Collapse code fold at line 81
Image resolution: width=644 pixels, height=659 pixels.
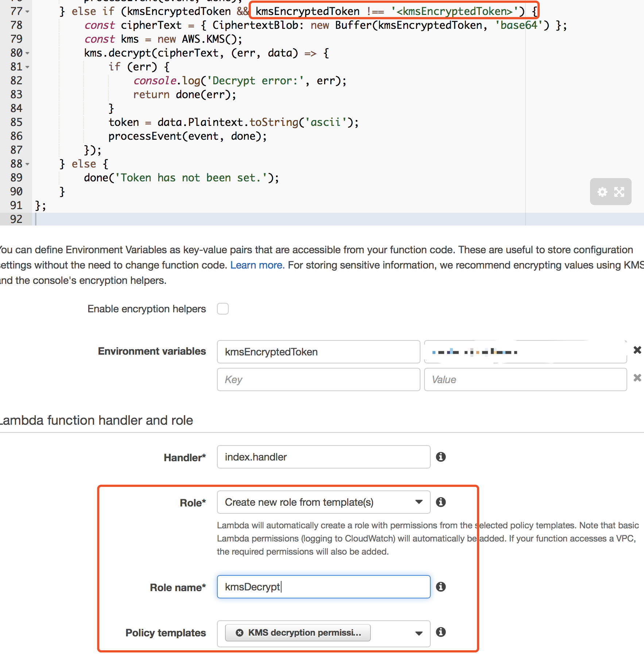27,68
